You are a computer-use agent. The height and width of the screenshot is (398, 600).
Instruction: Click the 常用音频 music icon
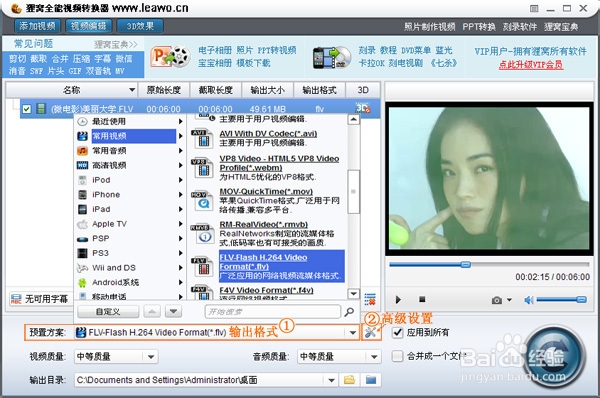point(82,151)
